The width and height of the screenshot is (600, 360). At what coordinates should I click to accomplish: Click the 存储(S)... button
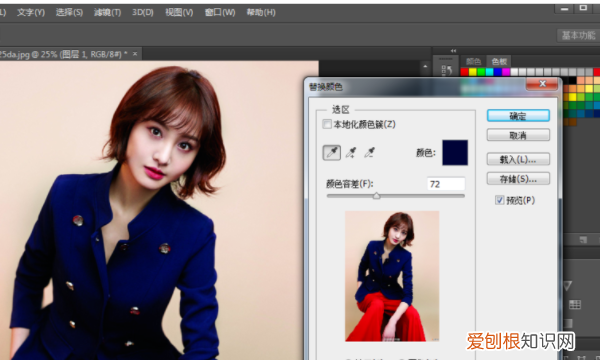tap(518, 179)
